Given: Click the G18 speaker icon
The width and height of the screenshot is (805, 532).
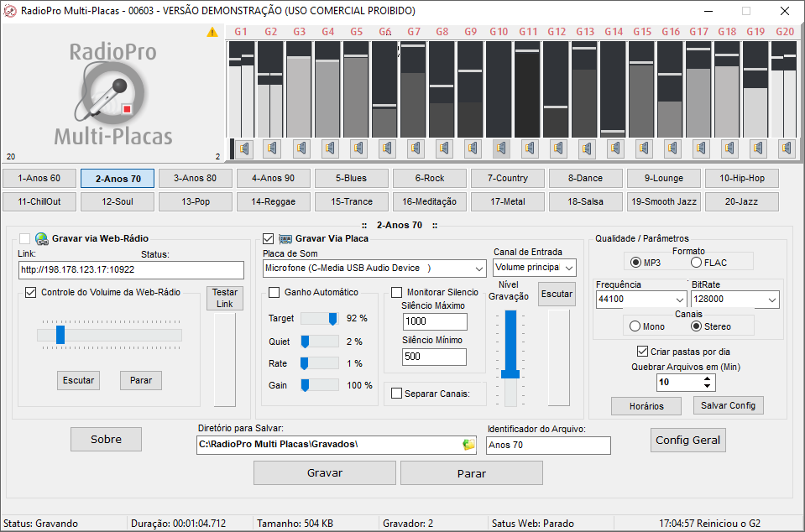Looking at the screenshot, I should coord(729,149).
